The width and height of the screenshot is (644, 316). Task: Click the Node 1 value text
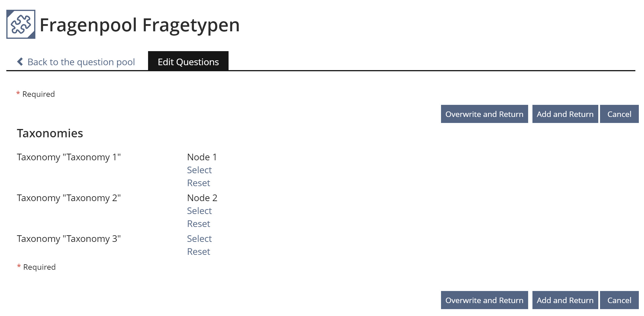pos(202,157)
